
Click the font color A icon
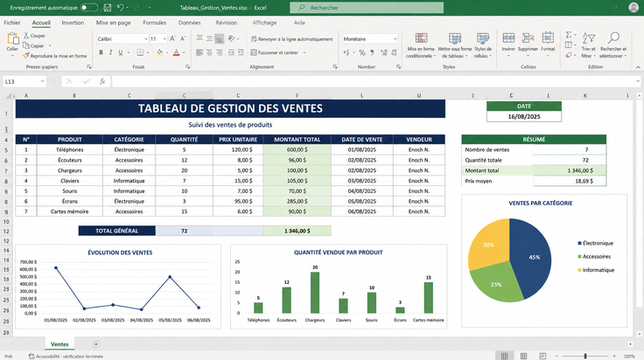coord(176,52)
